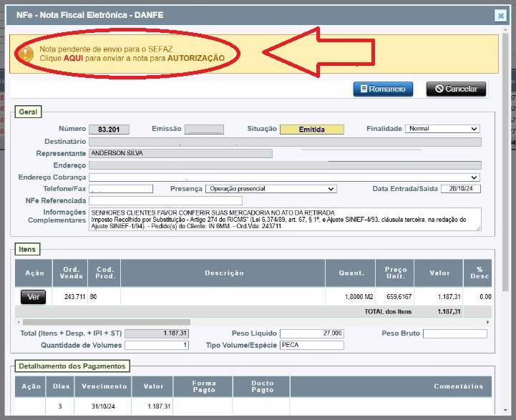Expand the Presença dropdown
The image size is (516, 420).
click(x=271, y=189)
